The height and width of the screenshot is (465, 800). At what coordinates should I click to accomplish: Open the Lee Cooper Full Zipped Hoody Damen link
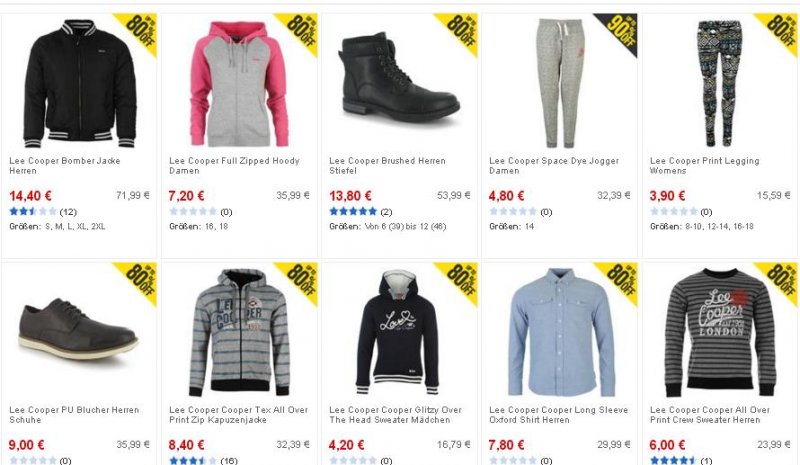pyautogui.click(x=234, y=165)
